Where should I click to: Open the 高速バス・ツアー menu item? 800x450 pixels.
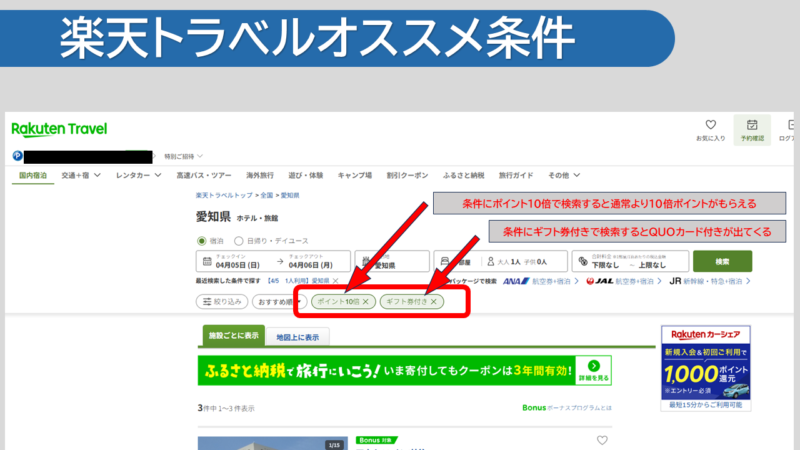pyautogui.click(x=204, y=175)
